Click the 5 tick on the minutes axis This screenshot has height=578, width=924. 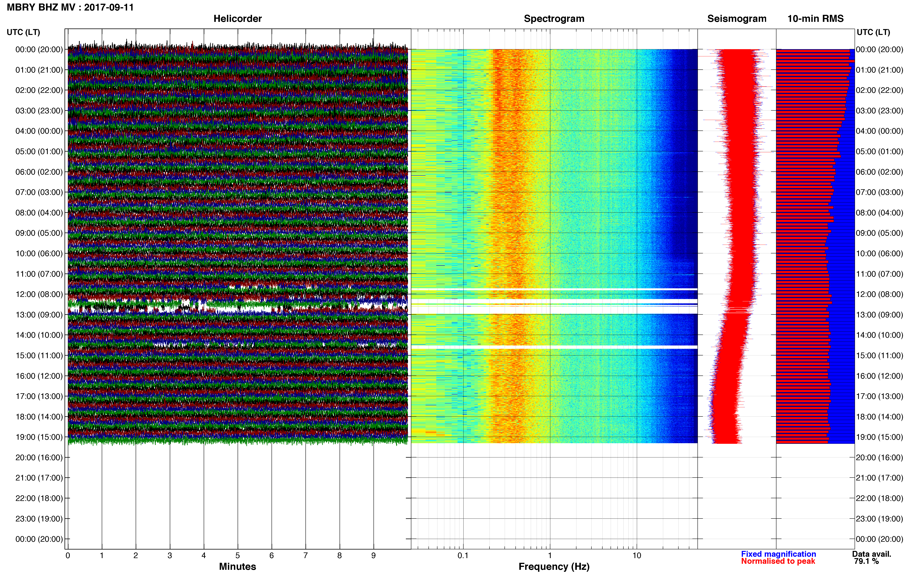click(238, 555)
